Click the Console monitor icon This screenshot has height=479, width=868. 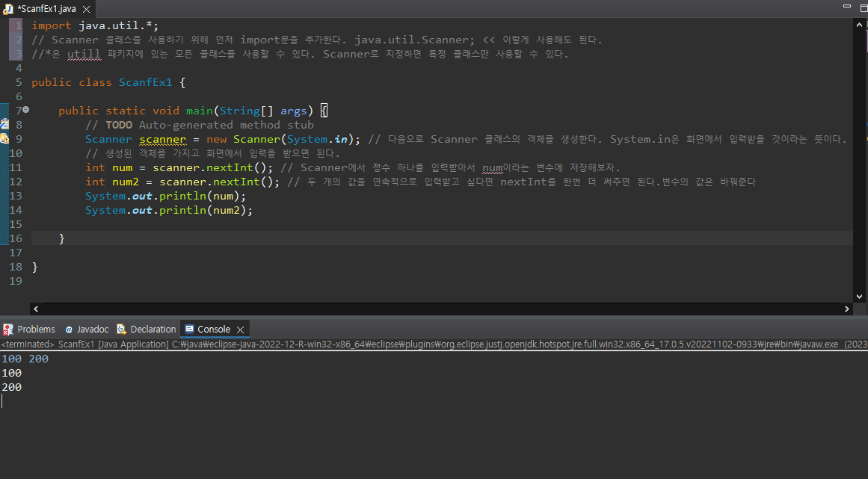coord(189,329)
